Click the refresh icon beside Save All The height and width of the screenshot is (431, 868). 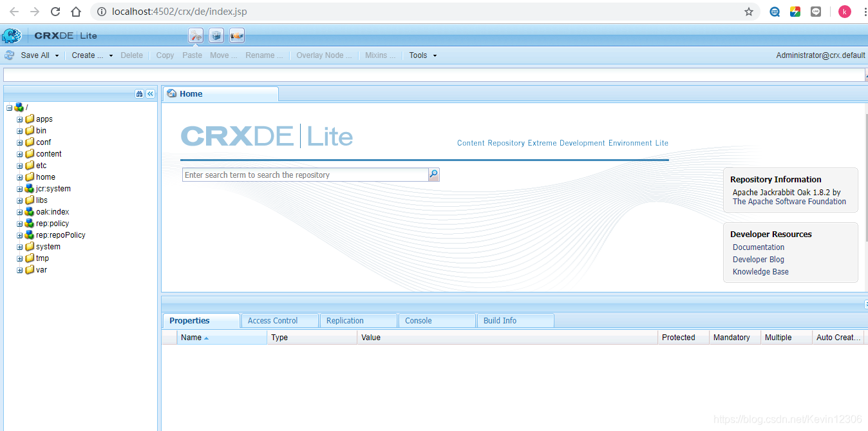pos(10,55)
